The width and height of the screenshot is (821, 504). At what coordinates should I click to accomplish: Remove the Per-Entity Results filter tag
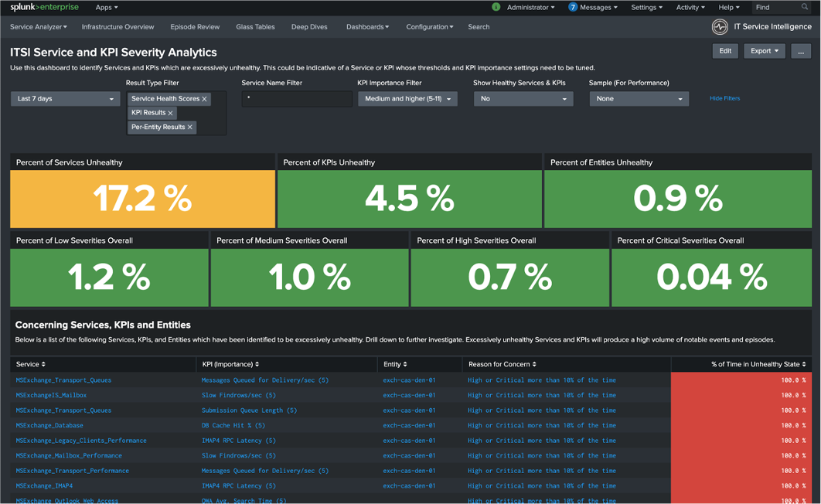click(189, 128)
